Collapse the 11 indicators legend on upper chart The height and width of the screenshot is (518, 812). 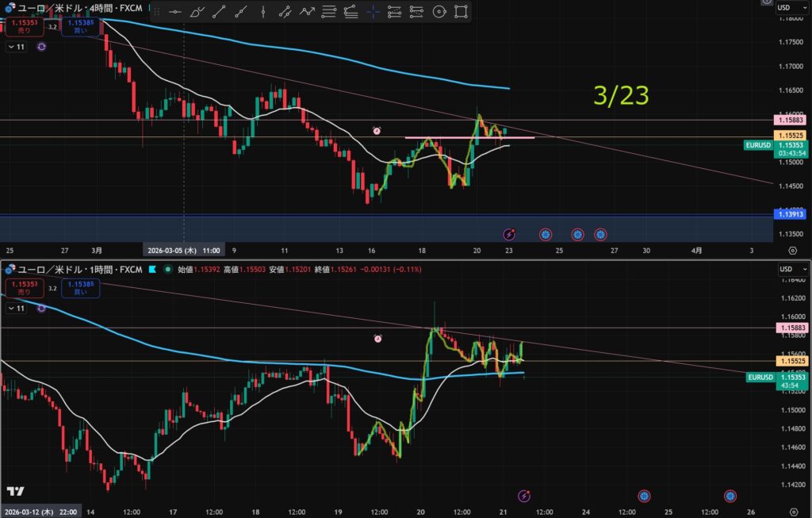pos(16,47)
